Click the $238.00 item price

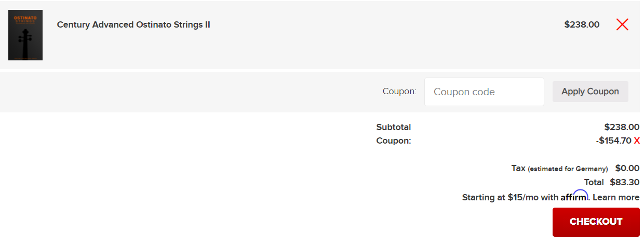coord(582,24)
